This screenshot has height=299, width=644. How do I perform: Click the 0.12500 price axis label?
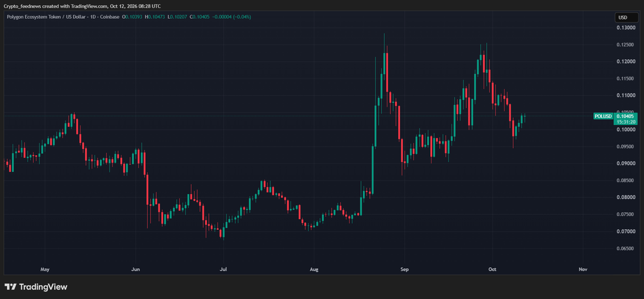point(625,45)
